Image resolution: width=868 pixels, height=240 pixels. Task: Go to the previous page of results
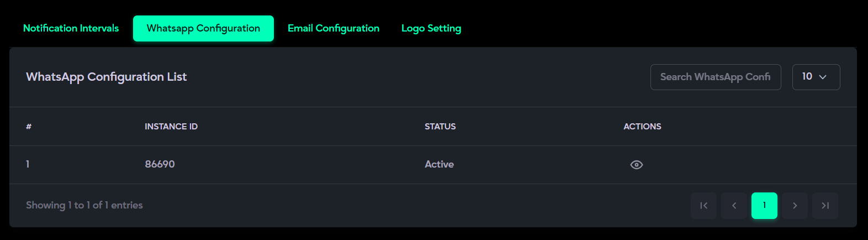(x=734, y=206)
